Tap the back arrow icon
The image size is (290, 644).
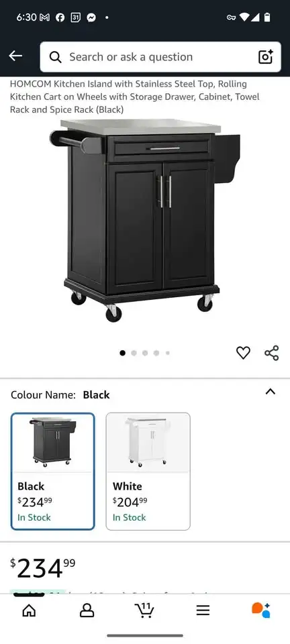pyautogui.click(x=15, y=56)
